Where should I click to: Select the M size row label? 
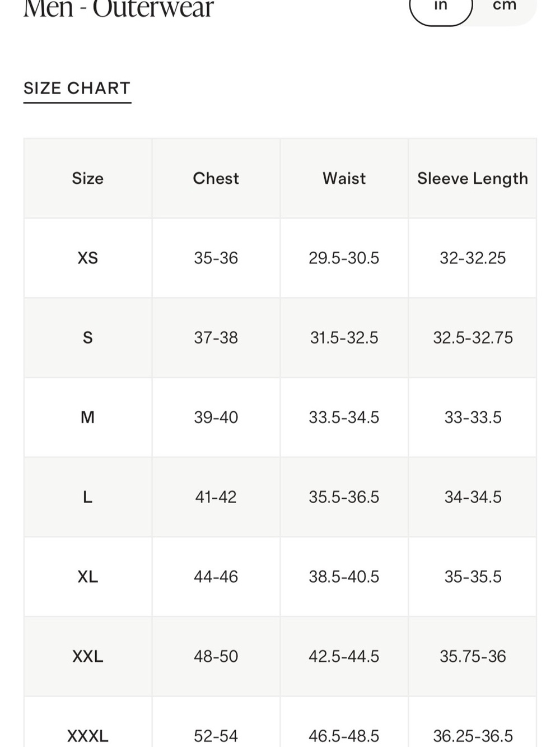[88, 417]
